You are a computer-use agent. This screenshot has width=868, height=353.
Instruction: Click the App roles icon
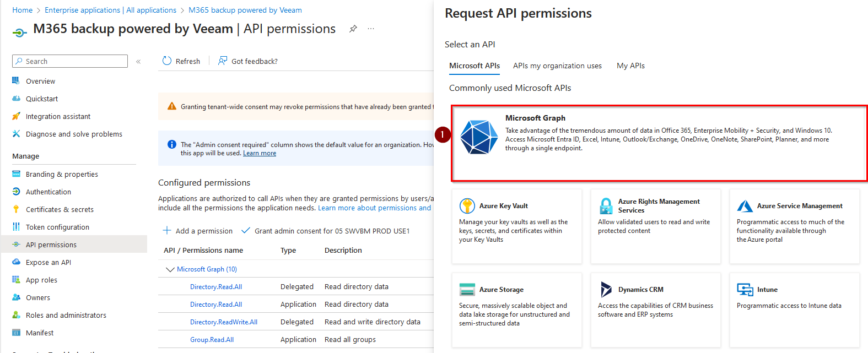[x=16, y=280]
